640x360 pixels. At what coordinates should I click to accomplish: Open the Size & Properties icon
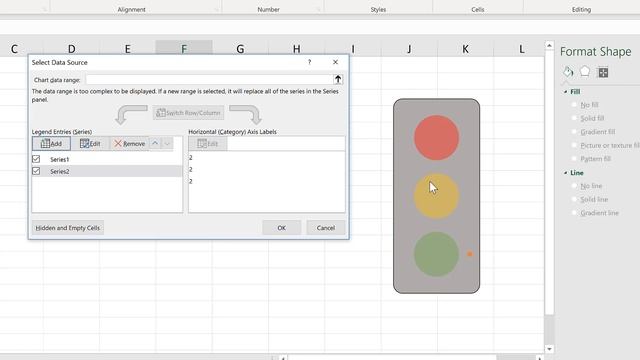(x=603, y=72)
